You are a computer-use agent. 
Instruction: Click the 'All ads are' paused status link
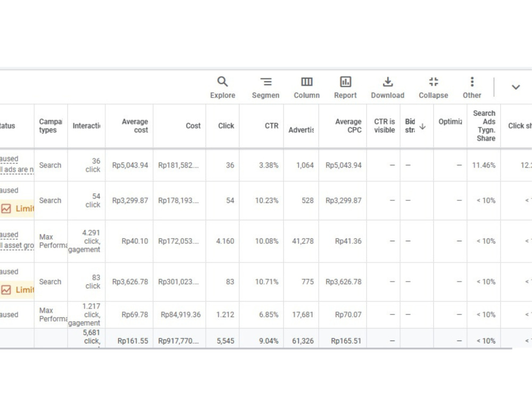click(17, 169)
